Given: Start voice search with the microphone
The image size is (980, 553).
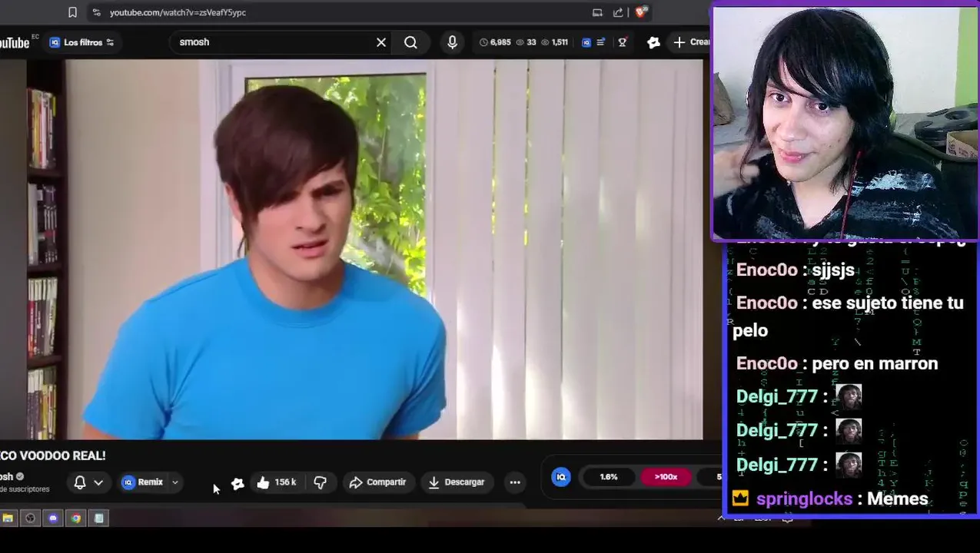Looking at the screenshot, I should [x=452, y=42].
